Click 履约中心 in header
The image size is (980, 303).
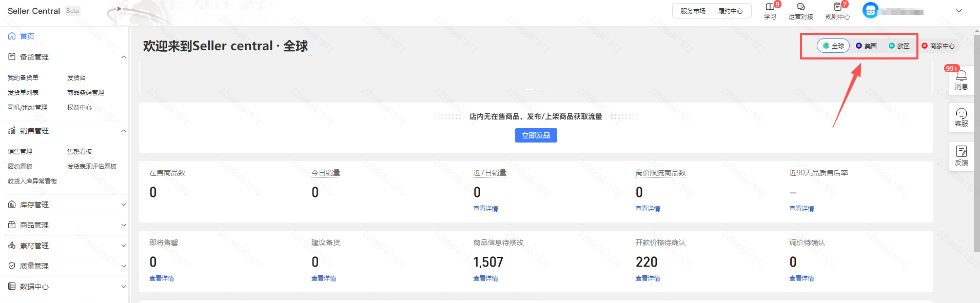point(731,11)
